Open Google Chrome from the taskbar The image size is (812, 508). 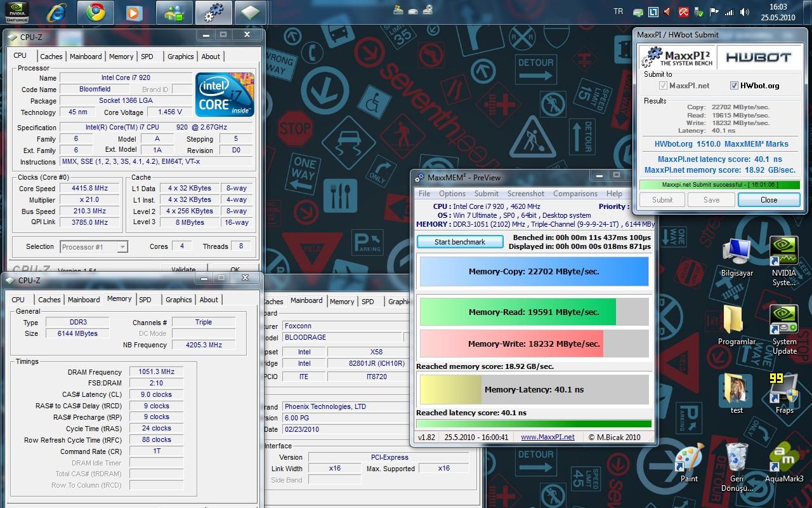95,11
